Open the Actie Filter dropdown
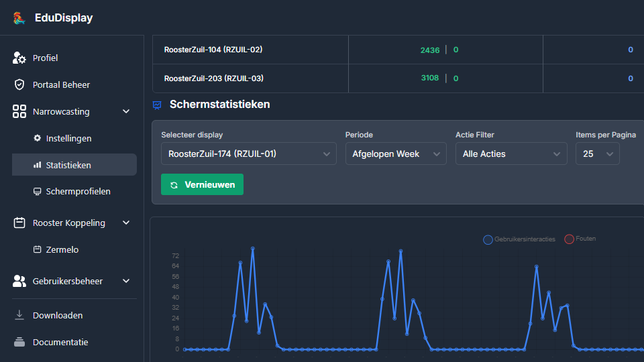The height and width of the screenshot is (362, 644). pos(511,154)
